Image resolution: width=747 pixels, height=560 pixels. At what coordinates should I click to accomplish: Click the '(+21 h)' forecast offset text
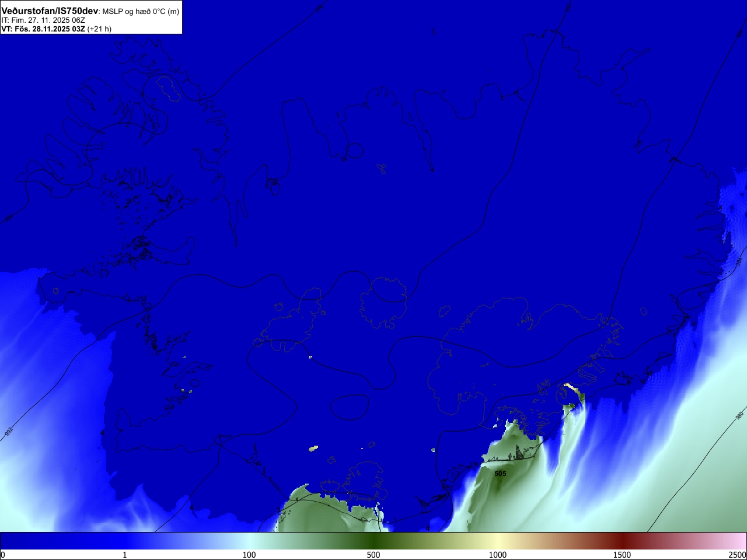[99, 29]
